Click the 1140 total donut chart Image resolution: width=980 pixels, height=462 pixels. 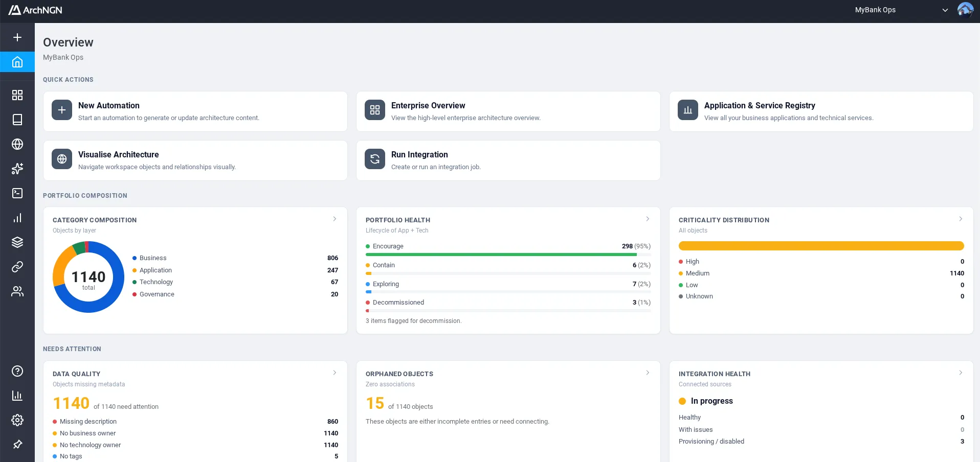88,277
